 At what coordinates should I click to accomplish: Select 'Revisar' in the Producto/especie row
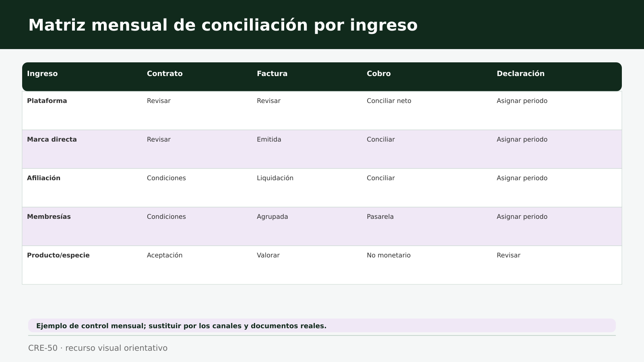(508, 255)
